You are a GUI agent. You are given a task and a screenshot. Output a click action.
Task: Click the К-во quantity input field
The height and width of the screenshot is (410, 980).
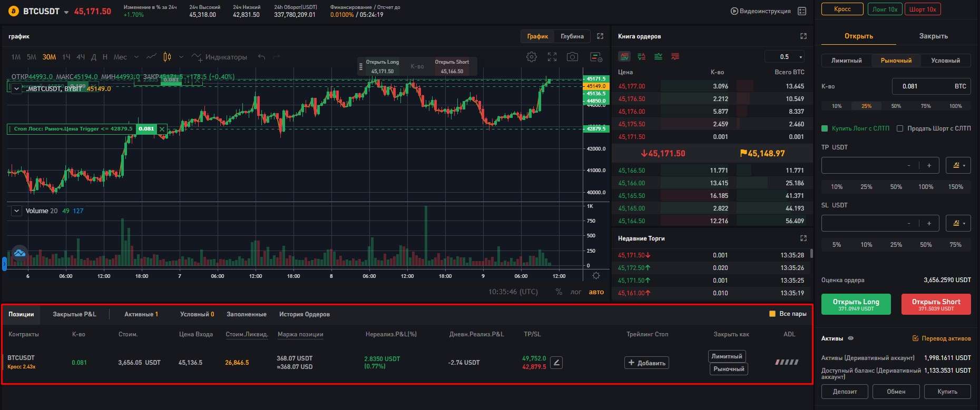(931, 86)
